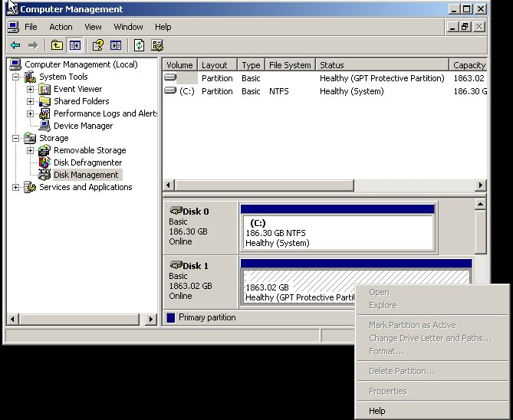Click the Primary partition legend color swatch

coord(170,317)
